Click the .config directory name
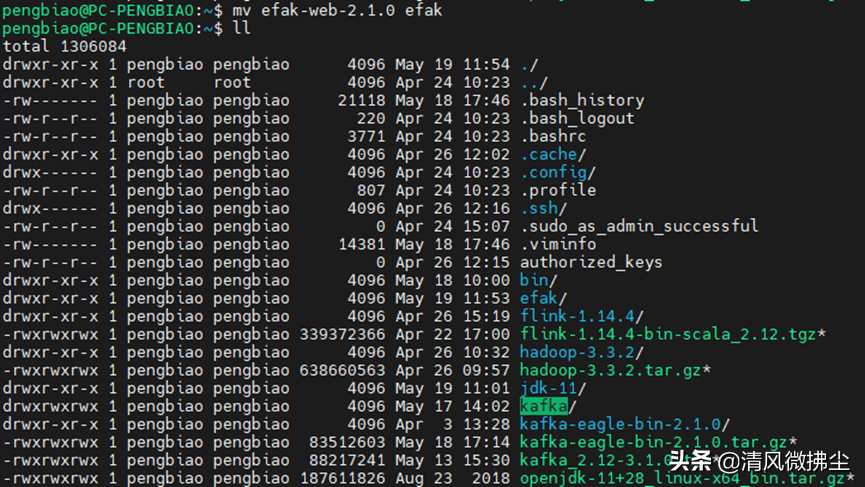This screenshot has height=487, width=865. pos(553,172)
